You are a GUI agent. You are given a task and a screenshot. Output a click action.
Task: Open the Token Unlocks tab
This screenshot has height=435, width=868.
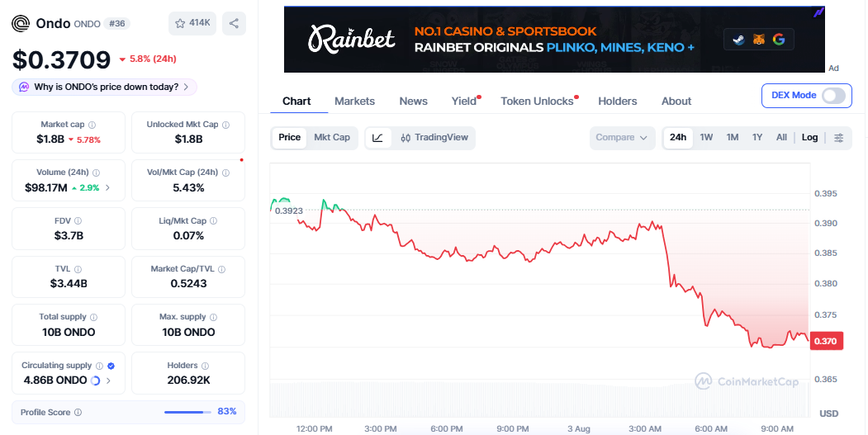pos(537,102)
